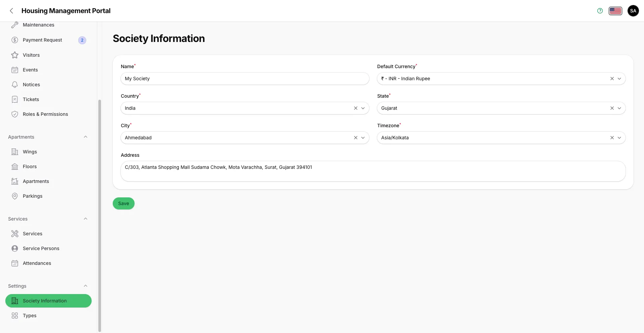The width and height of the screenshot is (644, 333).
Task: Expand the City dropdown list
Action: coord(363,138)
